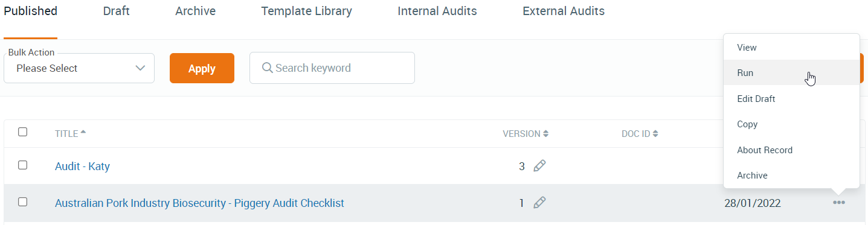This screenshot has width=868, height=225.
Task: Open Australian Pork Industry Biosecurity checklist link
Action: pos(199,203)
